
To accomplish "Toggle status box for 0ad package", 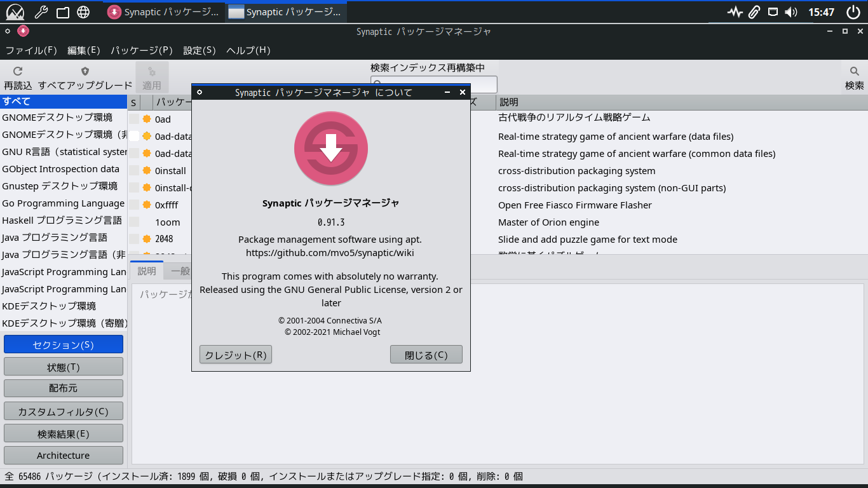I will click(x=134, y=119).
